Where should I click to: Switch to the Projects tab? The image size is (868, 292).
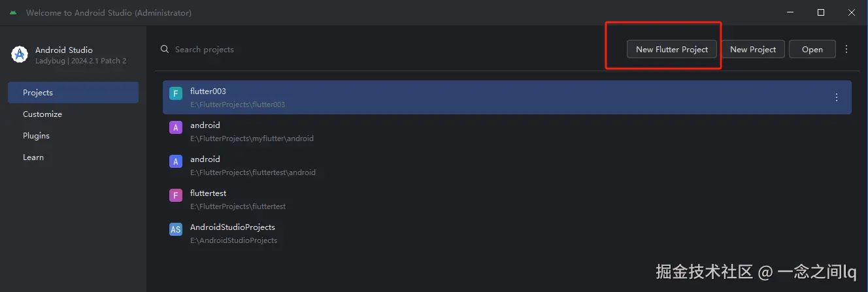[x=73, y=93]
